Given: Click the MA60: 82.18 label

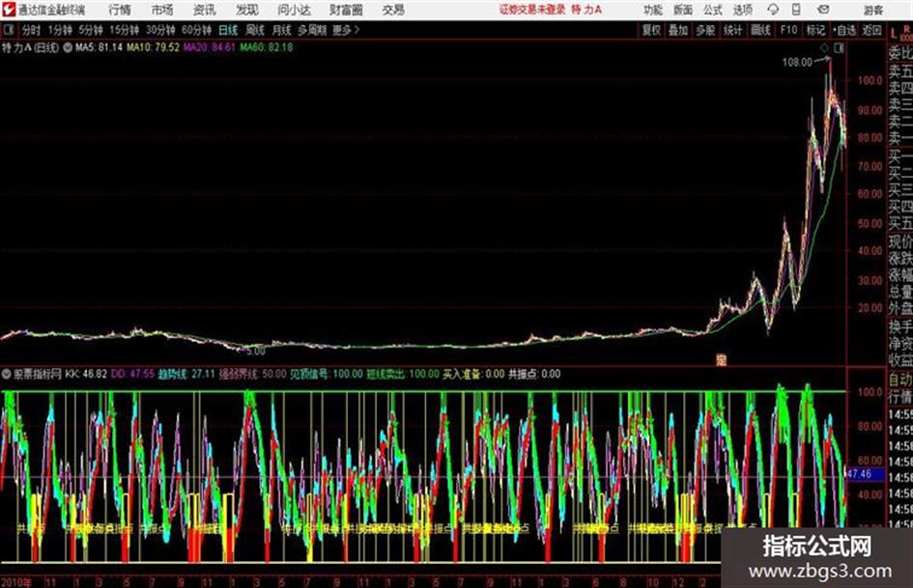Looking at the screenshot, I should coord(266,47).
